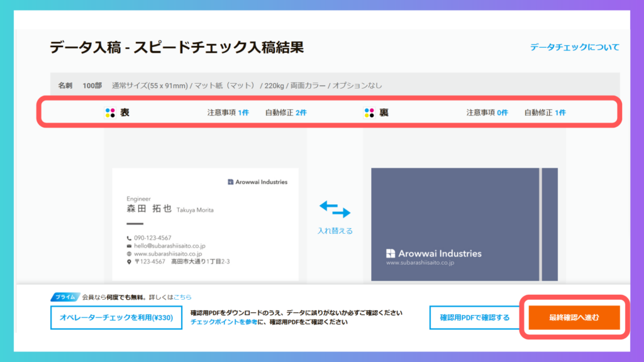Viewport: 644px width, 362px height.
Task: Proceed with 最終確認へ進む button
Action: 574,317
